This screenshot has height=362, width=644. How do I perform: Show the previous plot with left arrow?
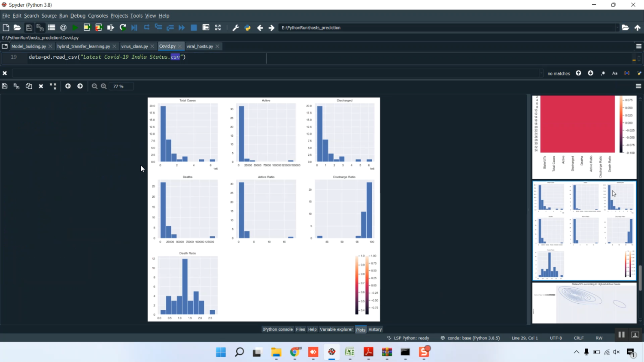(x=68, y=86)
